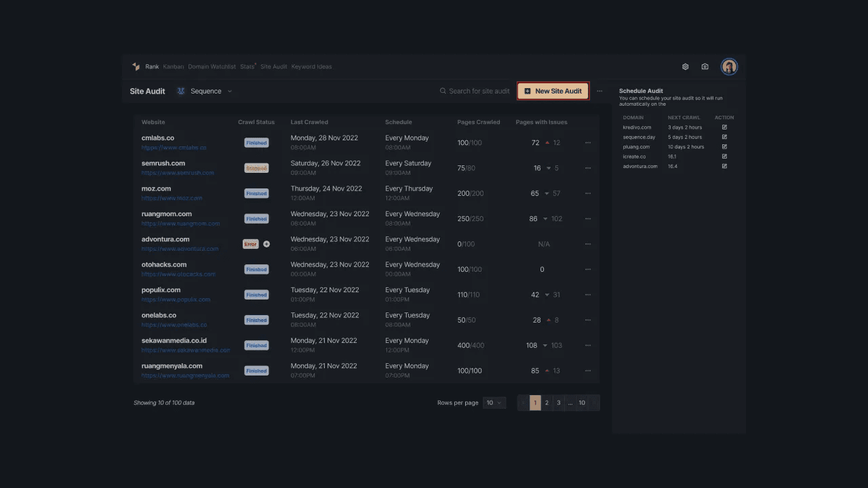The image size is (868, 488).
Task: Click the camera icon in the header
Action: [705, 66]
